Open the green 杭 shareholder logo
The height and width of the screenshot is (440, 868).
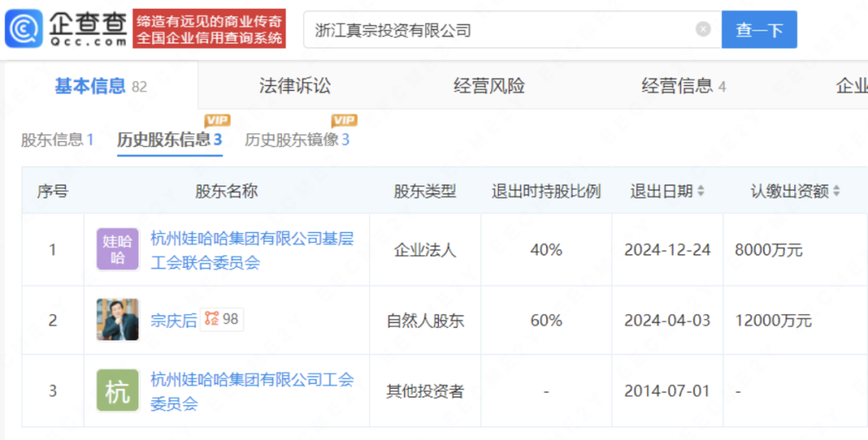(x=117, y=390)
